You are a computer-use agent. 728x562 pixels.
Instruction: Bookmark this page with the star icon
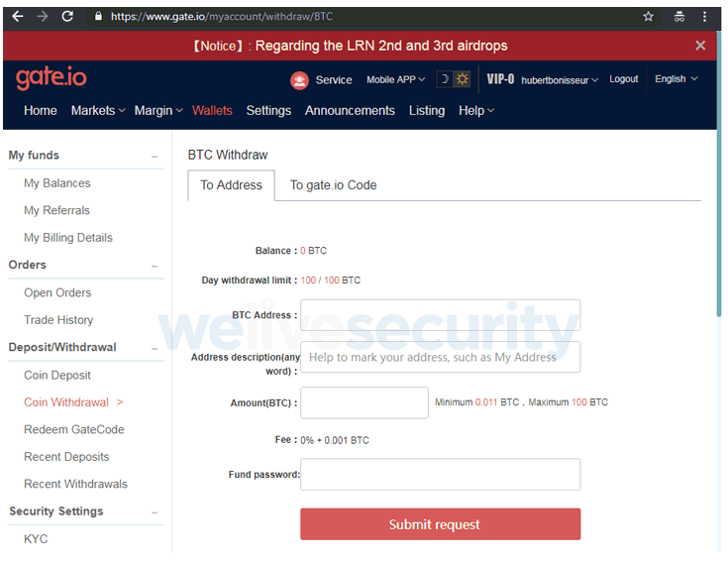(x=648, y=17)
